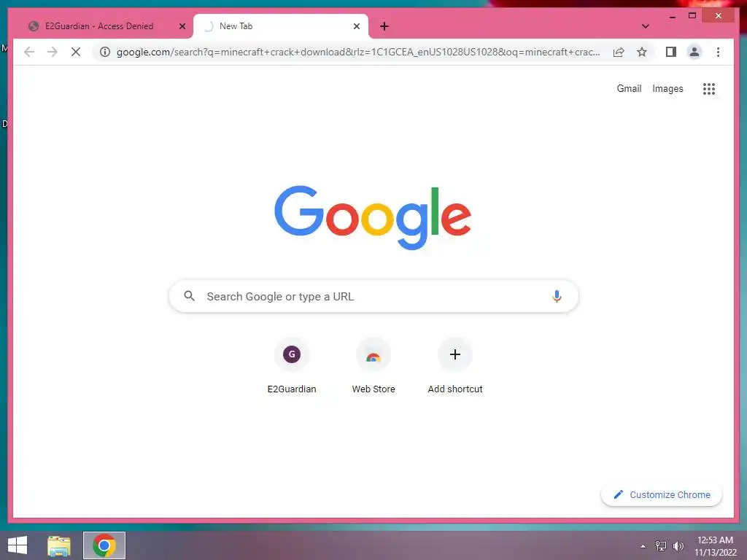Bookmark this tab with the star icon
The image size is (747, 560).
(x=642, y=52)
